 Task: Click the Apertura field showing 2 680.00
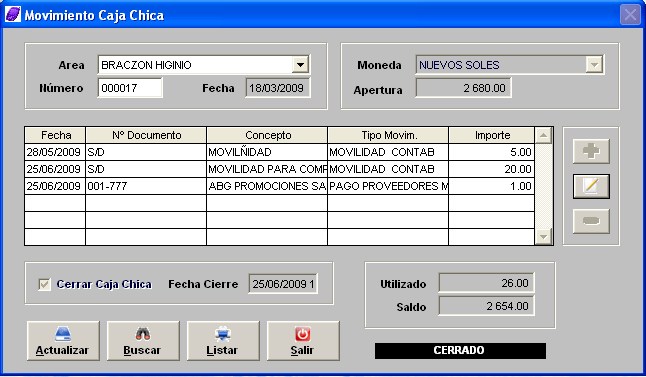tap(463, 88)
